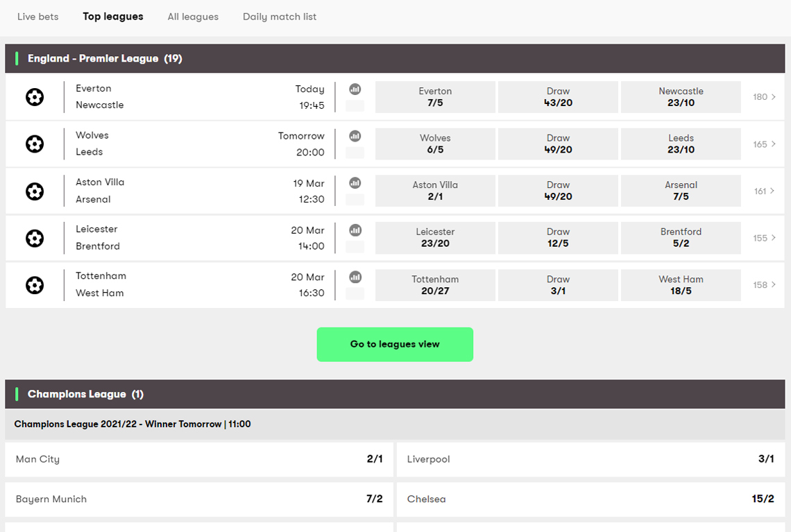791x532 pixels.
Task: Click the football icon for Tottenham vs West Ham
Action: click(34, 285)
